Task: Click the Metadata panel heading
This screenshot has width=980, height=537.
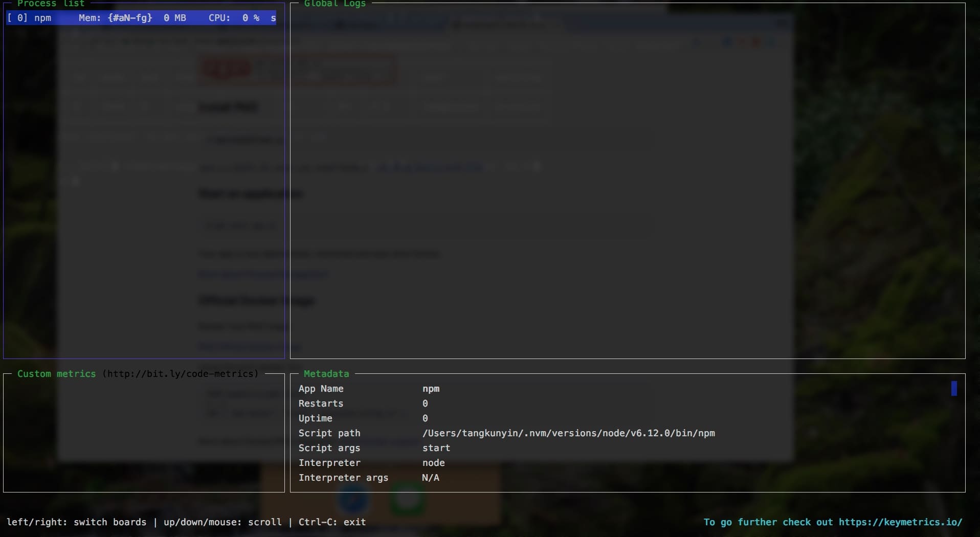Action: pos(326,374)
